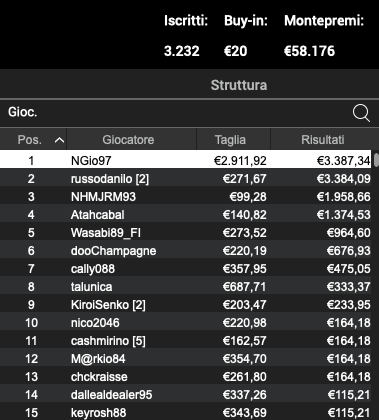Sort by the Risultati column header

click(x=322, y=140)
